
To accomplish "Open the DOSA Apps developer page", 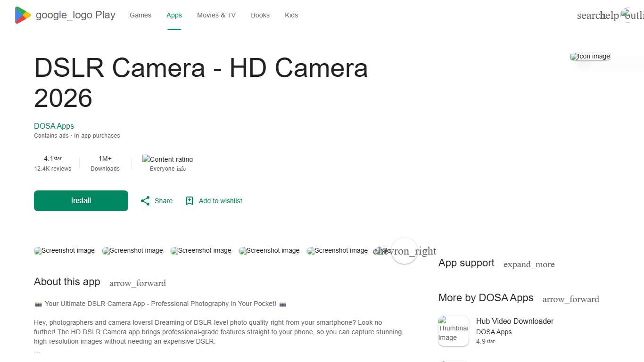I will tap(54, 126).
